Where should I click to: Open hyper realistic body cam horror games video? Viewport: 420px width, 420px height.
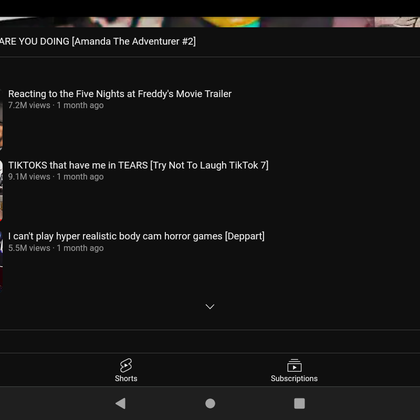tap(136, 236)
